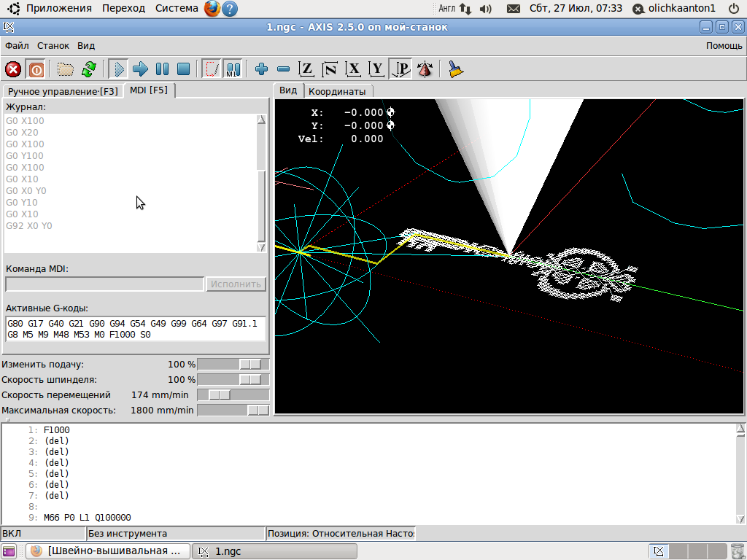Image resolution: width=747 pixels, height=560 pixels.
Task: Open the Система system menu
Action: [x=177, y=8]
